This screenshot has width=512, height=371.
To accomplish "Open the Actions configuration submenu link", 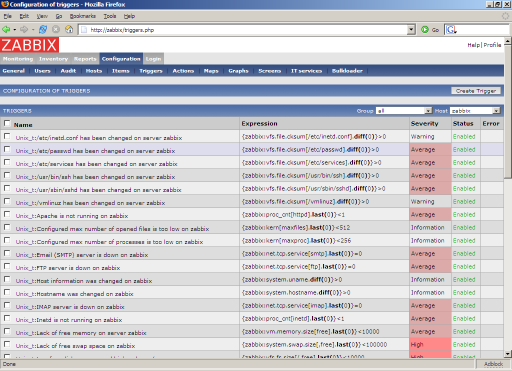I will (x=183, y=71).
